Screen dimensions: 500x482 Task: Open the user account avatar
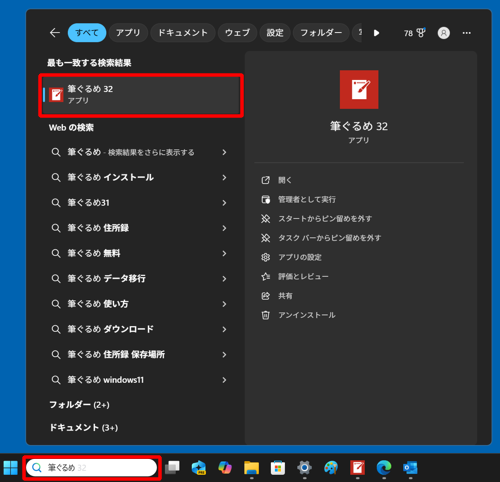(x=444, y=33)
